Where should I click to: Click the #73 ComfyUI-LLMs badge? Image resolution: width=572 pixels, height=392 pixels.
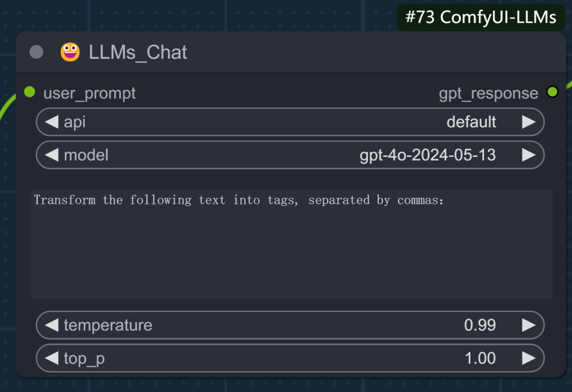coord(481,17)
